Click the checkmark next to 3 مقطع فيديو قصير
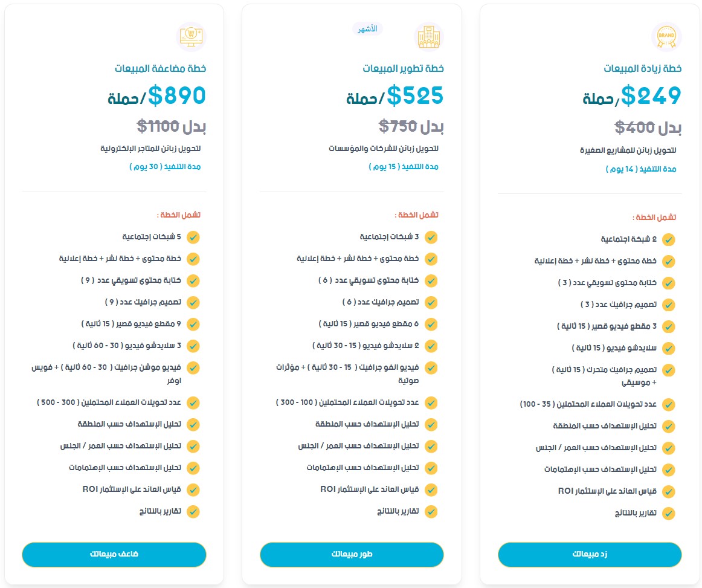Screen dimensions: 702x588 [x=669, y=326]
